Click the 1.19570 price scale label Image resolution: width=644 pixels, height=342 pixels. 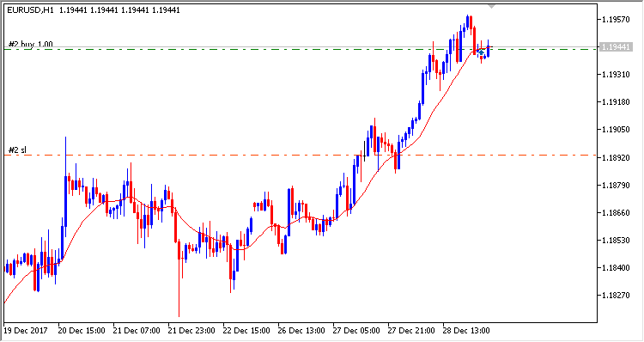point(616,19)
